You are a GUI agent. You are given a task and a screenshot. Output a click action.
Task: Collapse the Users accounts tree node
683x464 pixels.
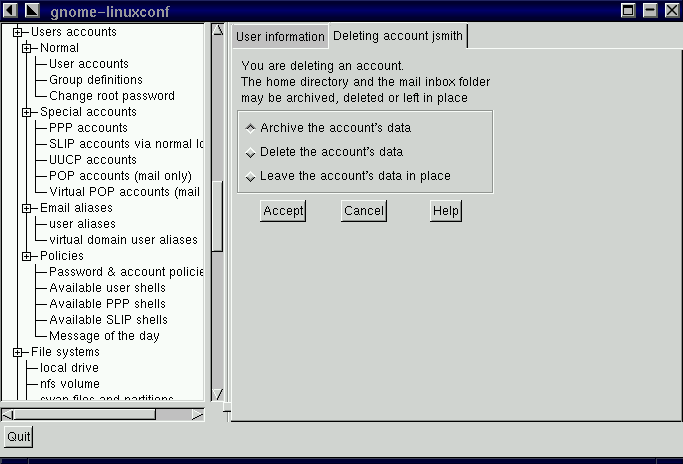[18, 32]
